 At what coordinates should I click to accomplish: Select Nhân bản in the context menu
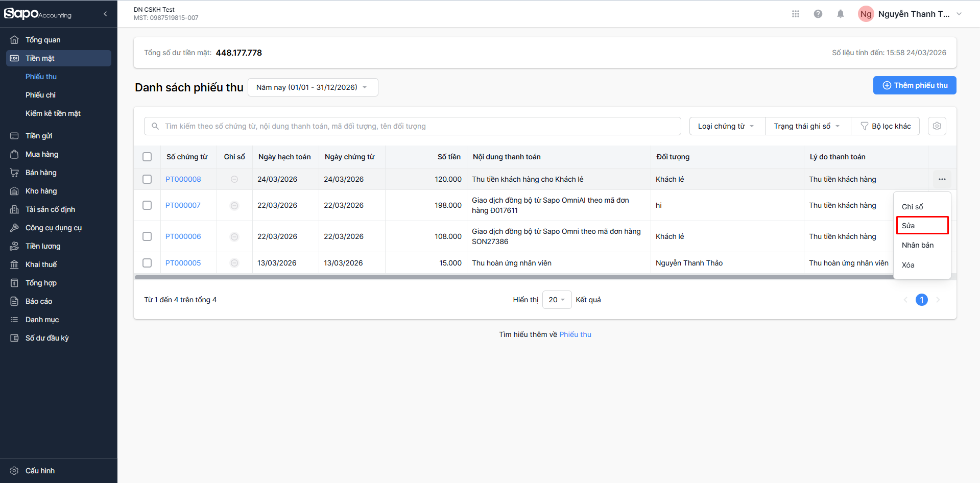click(918, 245)
